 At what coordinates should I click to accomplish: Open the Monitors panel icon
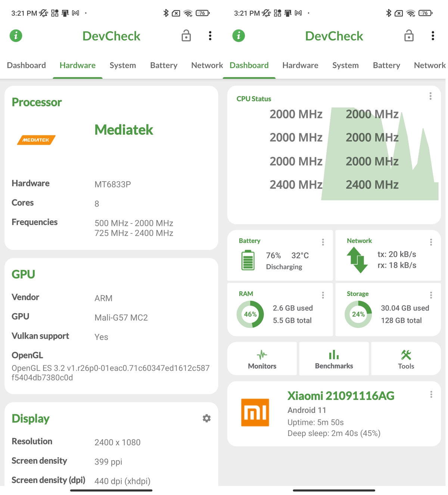[x=262, y=354]
